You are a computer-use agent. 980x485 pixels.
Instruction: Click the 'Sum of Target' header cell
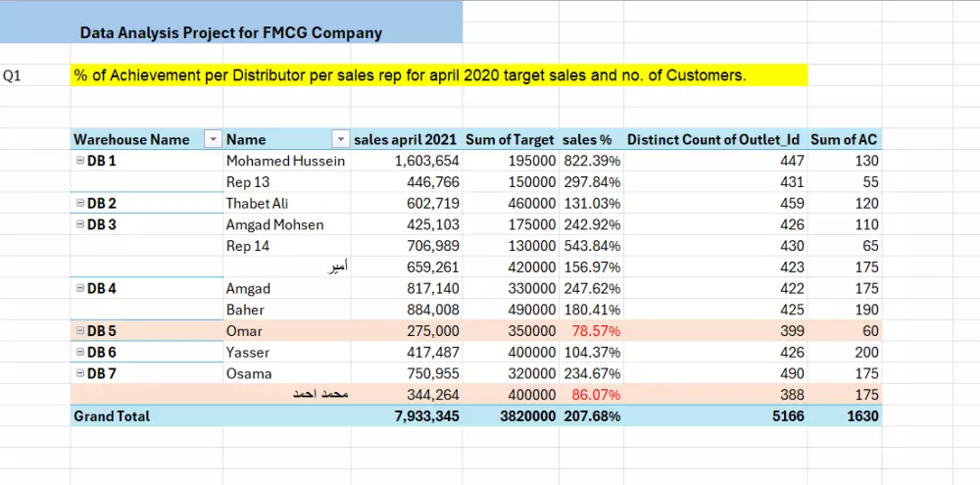[x=510, y=140]
